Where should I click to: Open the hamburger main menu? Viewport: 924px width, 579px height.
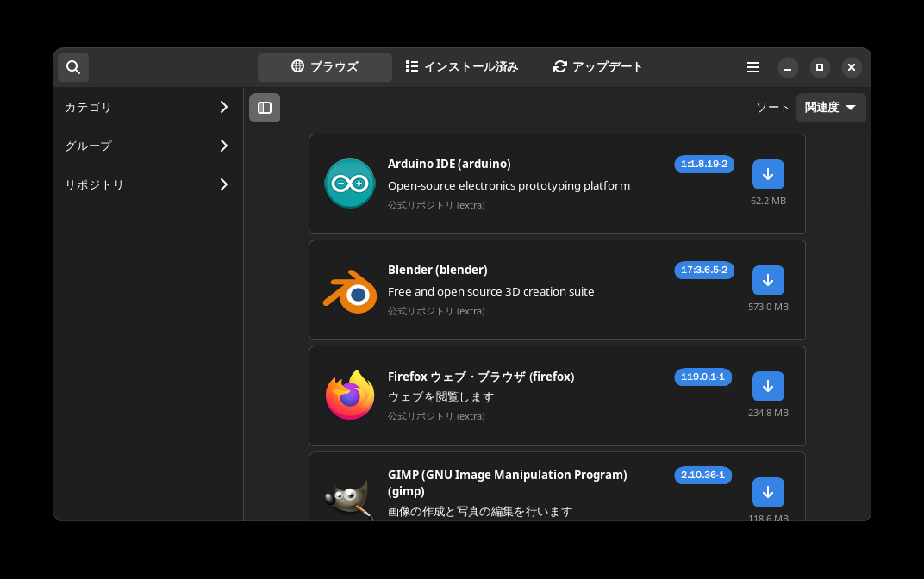coord(753,67)
